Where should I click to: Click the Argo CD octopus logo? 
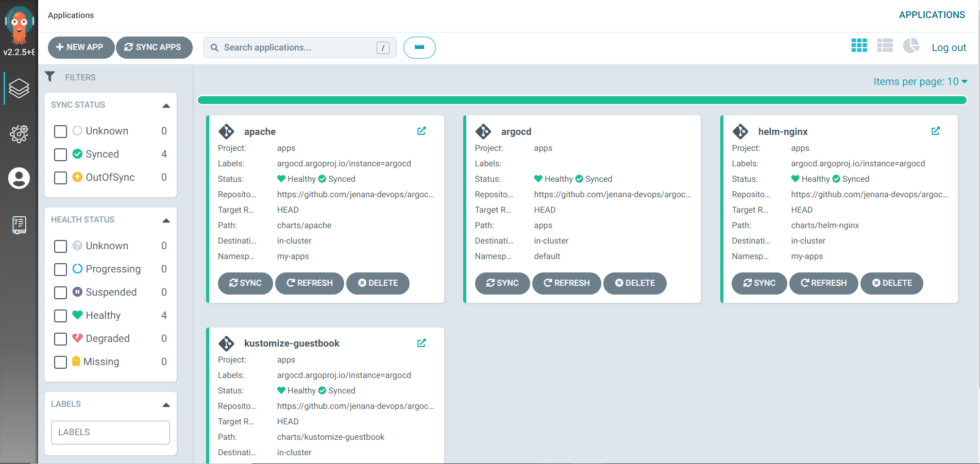19,24
